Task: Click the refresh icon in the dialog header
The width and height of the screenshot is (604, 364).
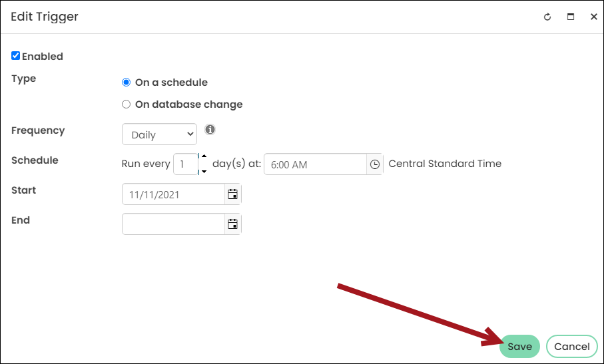Action: click(547, 17)
